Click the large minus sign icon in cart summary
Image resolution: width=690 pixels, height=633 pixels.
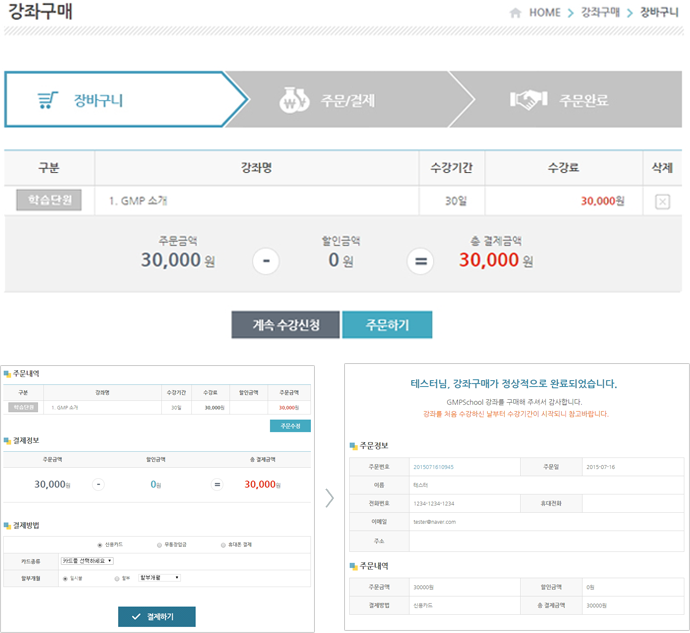[265, 261]
